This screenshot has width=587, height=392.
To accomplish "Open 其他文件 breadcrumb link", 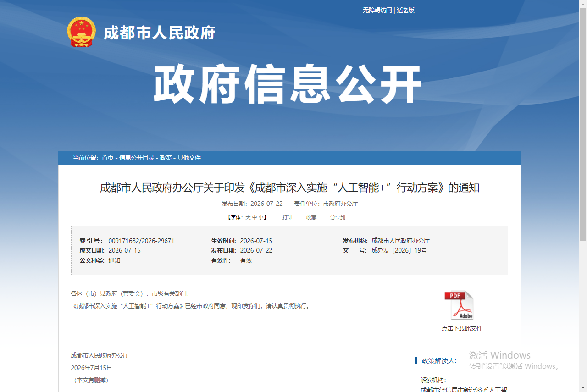I will coord(189,158).
